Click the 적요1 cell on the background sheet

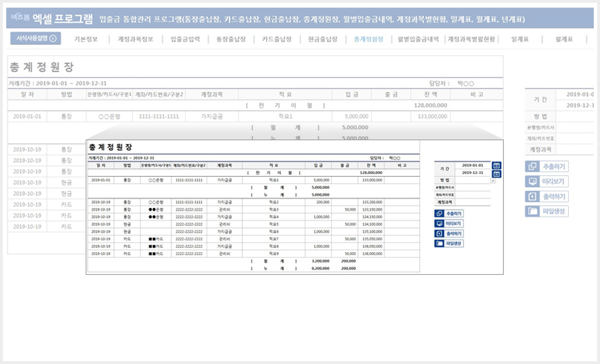285,117
